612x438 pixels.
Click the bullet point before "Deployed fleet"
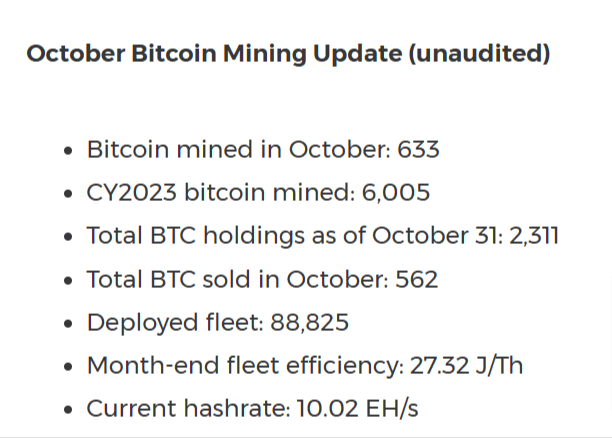(66, 324)
